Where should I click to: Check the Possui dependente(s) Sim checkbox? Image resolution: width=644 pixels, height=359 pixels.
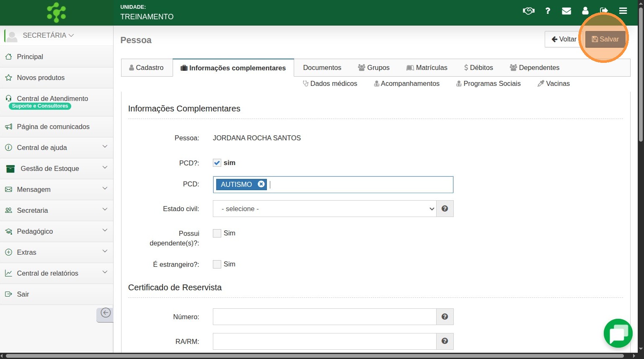[217, 233]
